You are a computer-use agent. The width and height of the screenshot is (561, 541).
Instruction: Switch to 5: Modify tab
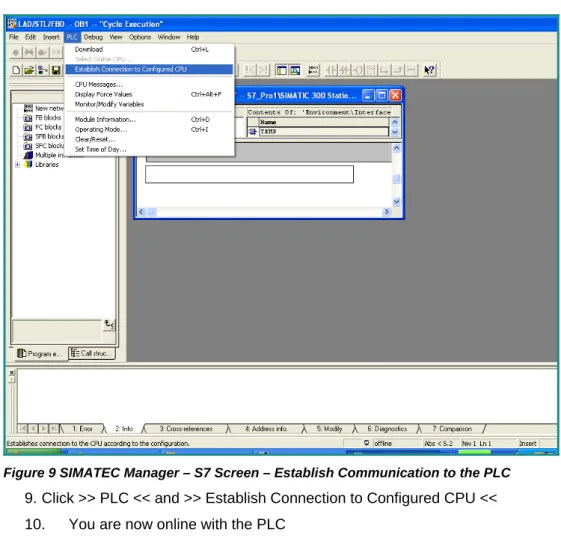click(x=329, y=429)
